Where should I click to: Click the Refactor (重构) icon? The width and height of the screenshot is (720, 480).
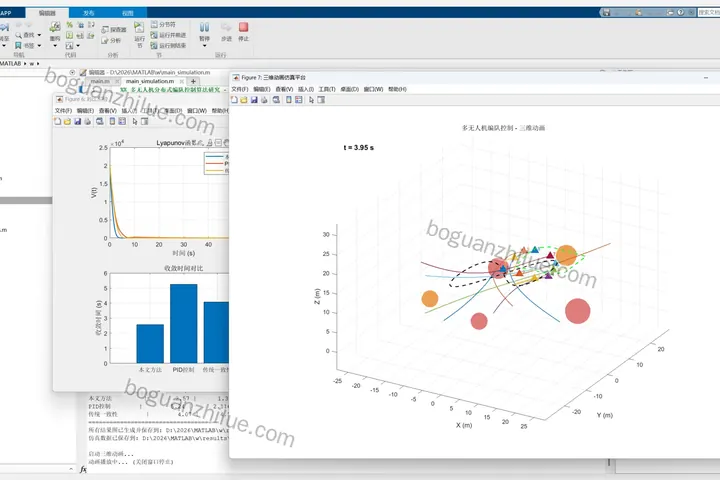point(55,27)
